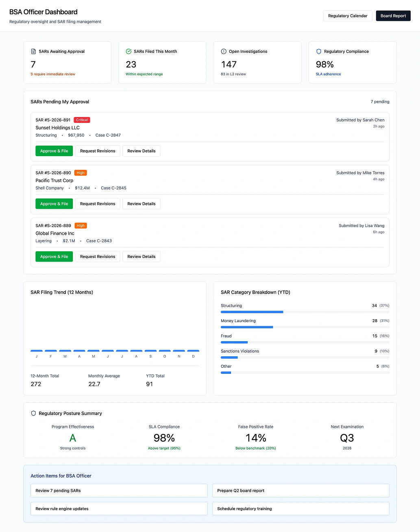Click the green checkmark icon beside SARs Filed This Month
The image size is (420, 532).
(x=128, y=51)
